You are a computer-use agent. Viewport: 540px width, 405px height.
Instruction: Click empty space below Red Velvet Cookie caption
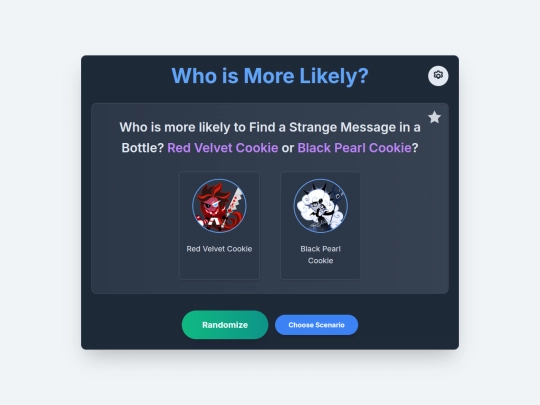(x=219, y=267)
